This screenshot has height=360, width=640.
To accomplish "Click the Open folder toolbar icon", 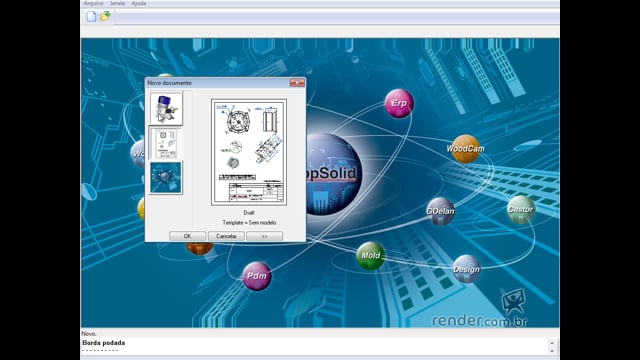I will click(105, 16).
